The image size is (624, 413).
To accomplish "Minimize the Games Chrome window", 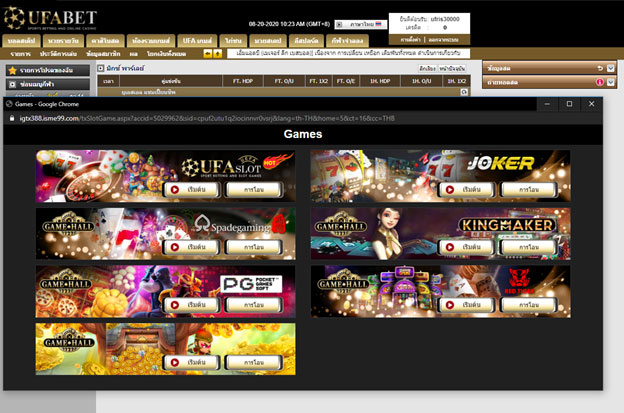I will pyautogui.click(x=547, y=104).
